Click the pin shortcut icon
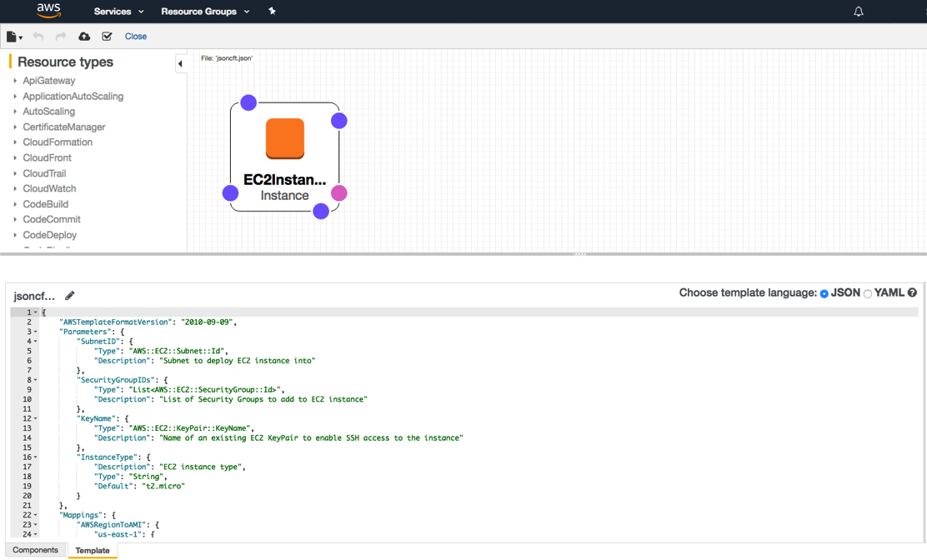 272,12
